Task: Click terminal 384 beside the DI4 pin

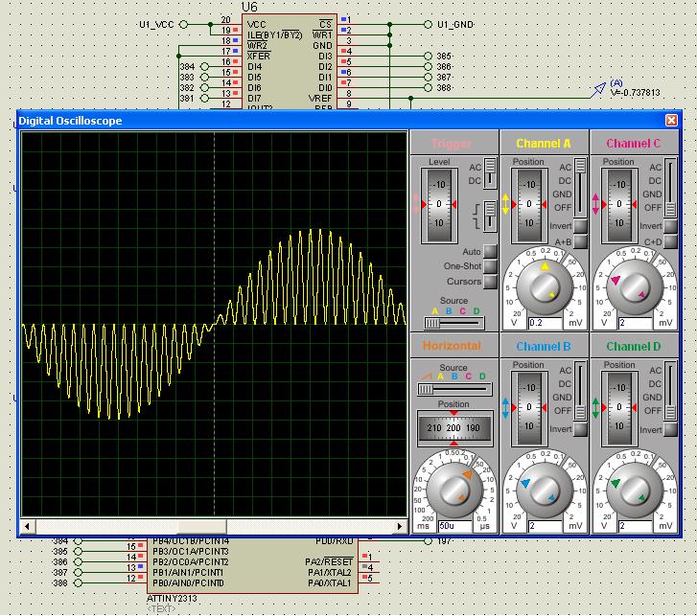Action: [x=204, y=67]
